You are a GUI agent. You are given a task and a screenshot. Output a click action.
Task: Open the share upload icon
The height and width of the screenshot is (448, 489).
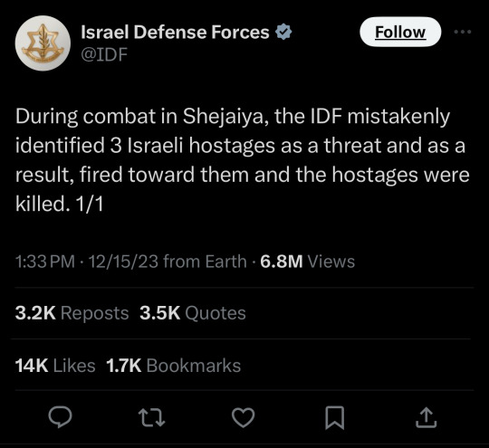427,417
